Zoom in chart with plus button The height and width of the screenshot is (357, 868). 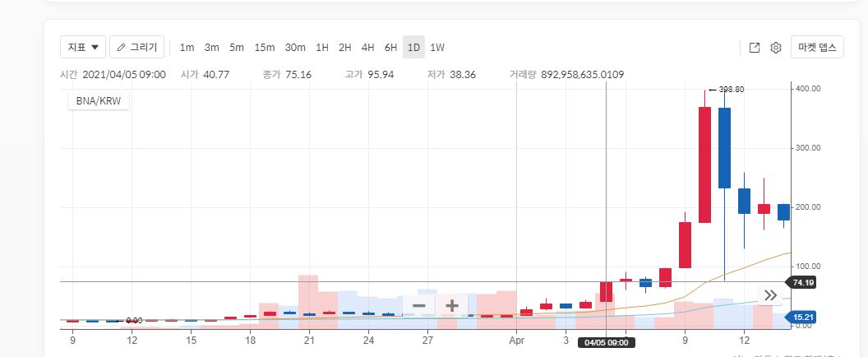[452, 305]
